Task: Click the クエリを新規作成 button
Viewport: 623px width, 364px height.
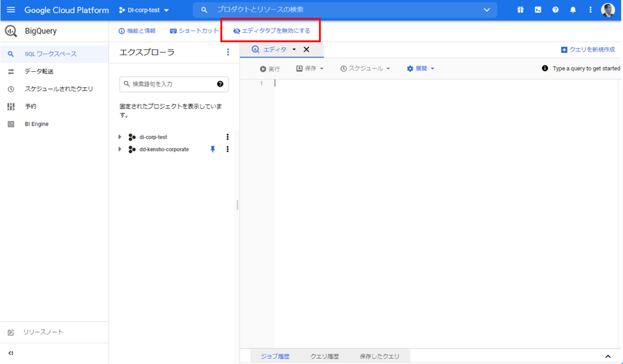Action: 588,50
